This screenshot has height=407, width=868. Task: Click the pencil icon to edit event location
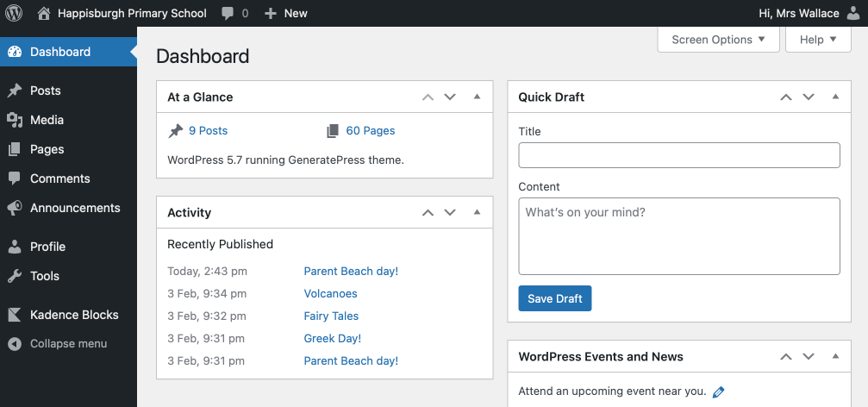point(719,391)
